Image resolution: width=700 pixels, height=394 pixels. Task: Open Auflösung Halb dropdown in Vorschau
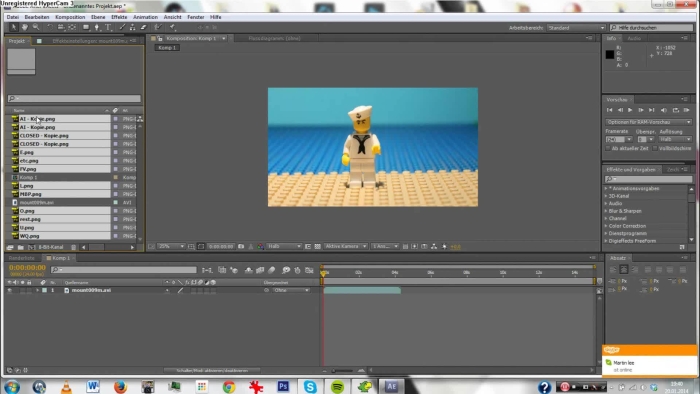[x=675, y=140]
